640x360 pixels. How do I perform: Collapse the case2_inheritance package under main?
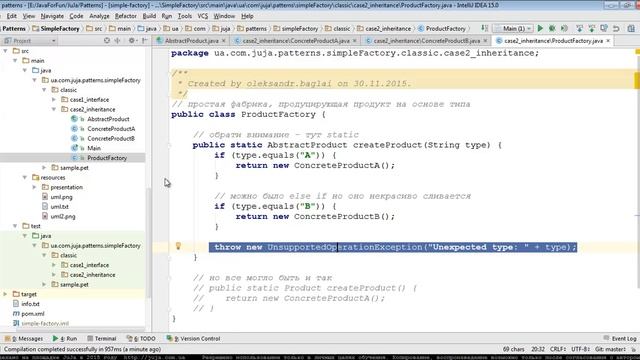coord(54,109)
